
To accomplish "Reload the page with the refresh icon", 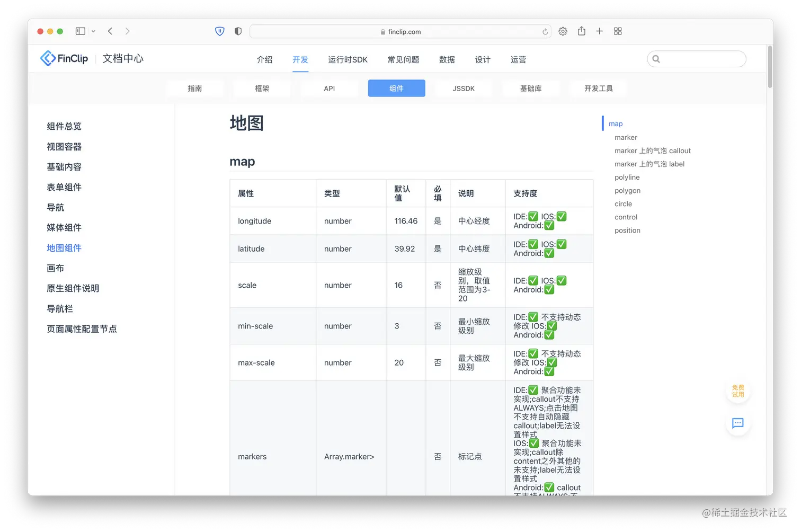I will click(x=545, y=32).
